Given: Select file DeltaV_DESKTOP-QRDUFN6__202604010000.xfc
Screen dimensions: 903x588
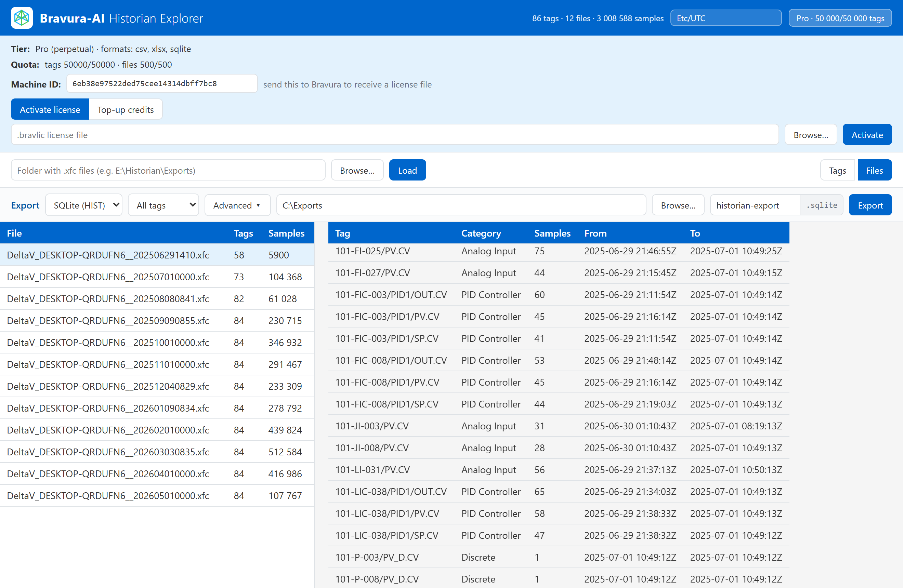Looking at the screenshot, I should point(157,473).
